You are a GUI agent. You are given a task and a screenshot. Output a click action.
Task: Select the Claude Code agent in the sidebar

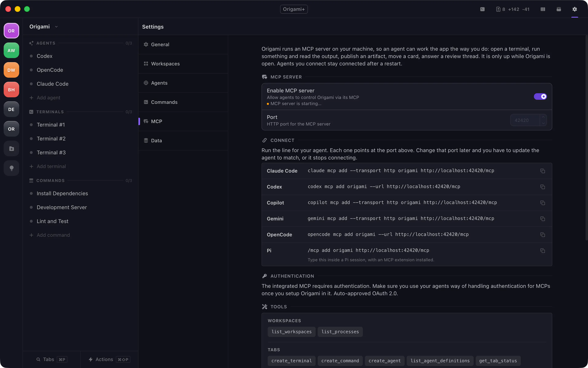tap(80, 84)
